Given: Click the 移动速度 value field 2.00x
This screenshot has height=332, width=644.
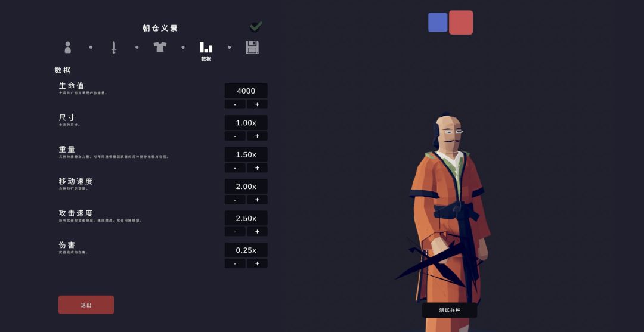Looking at the screenshot, I should coord(246,187).
